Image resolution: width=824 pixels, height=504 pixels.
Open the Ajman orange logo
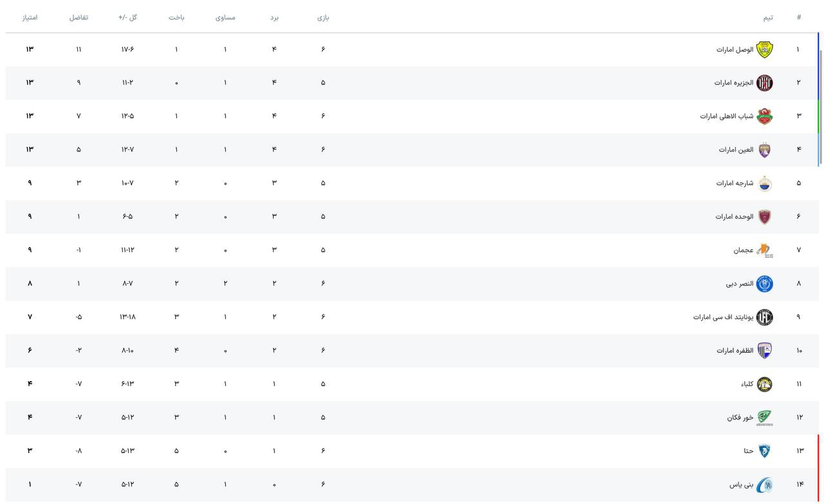click(764, 250)
